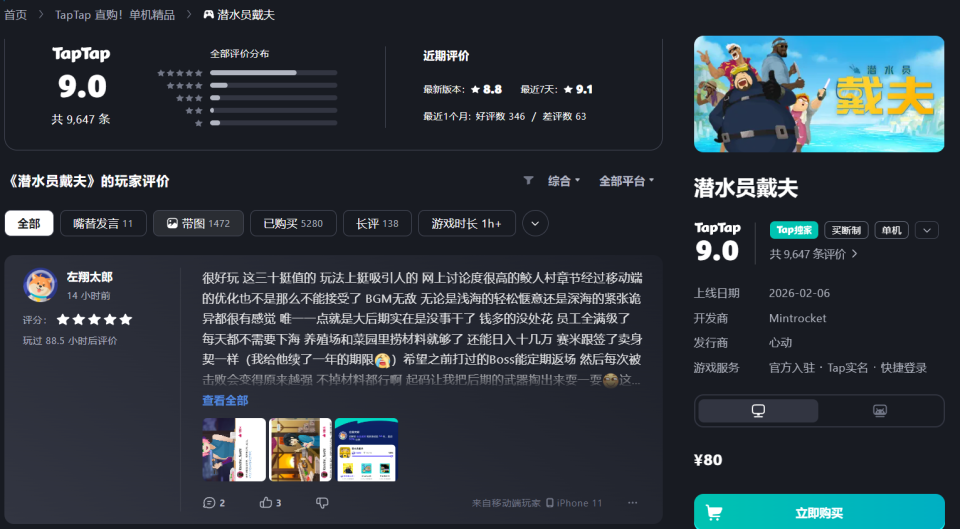Click the 潜水员戴夫 game banner image

(819, 94)
